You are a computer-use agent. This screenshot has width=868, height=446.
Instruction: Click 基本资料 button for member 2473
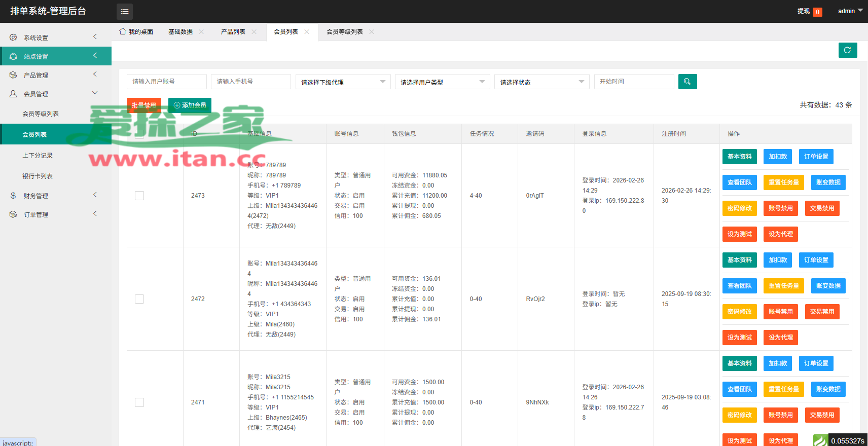pos(739,157)
